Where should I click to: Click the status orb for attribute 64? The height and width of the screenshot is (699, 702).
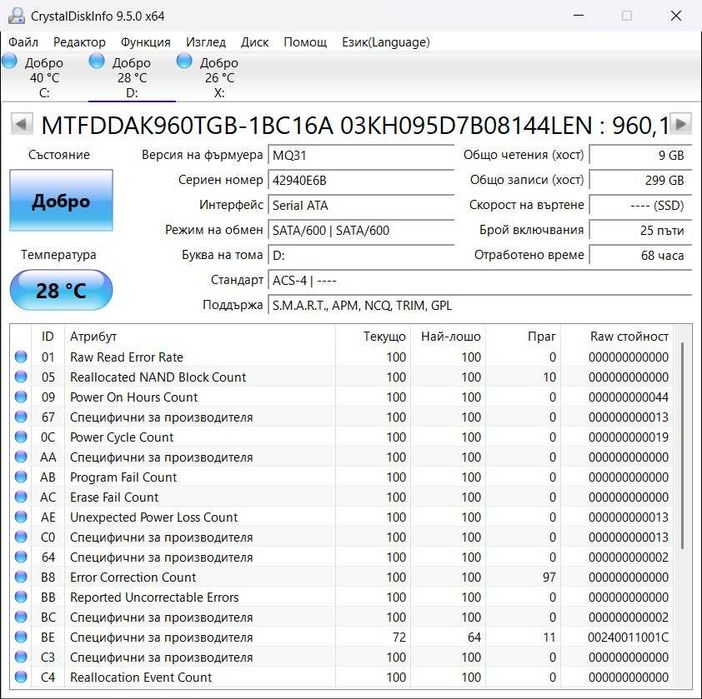point(21,557)
